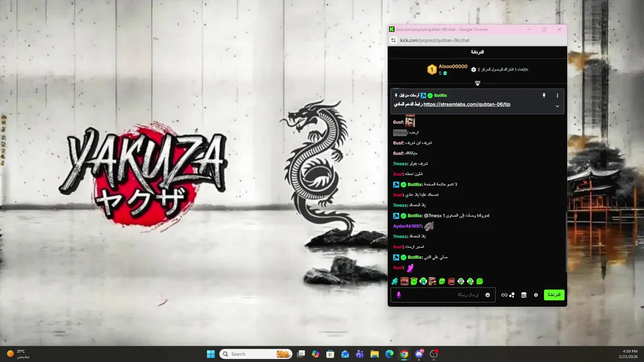Image resolution: width=644 pixels, height=362 pixels.
Task: Open OBS Studio from taskbar
Action: [434, 354]
